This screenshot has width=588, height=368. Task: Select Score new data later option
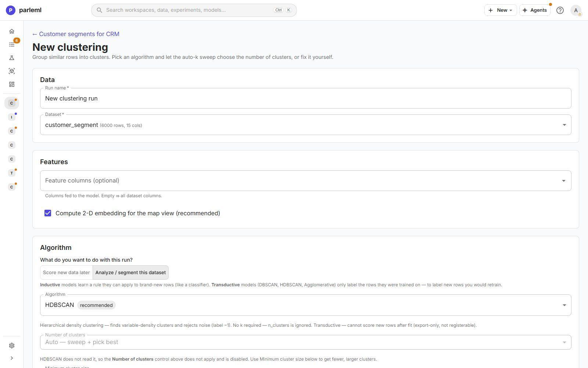pyautogui.click(x=67, y=272)
